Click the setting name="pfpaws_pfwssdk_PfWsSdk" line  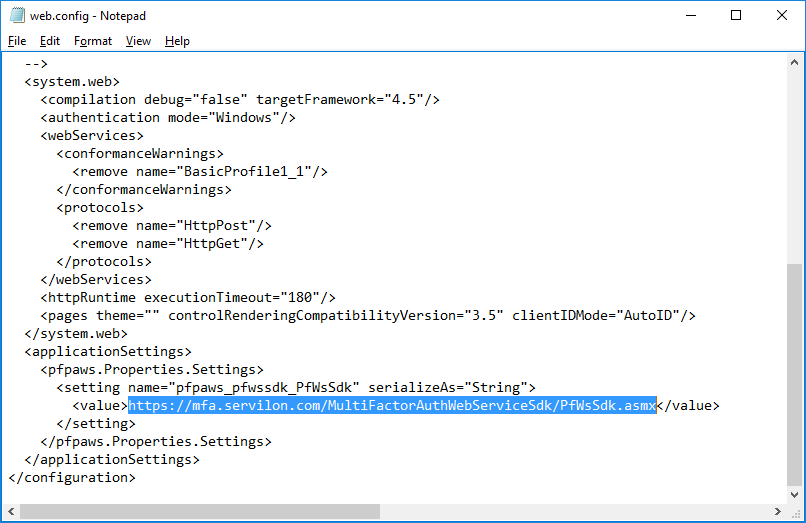click(x=296, y=387)
